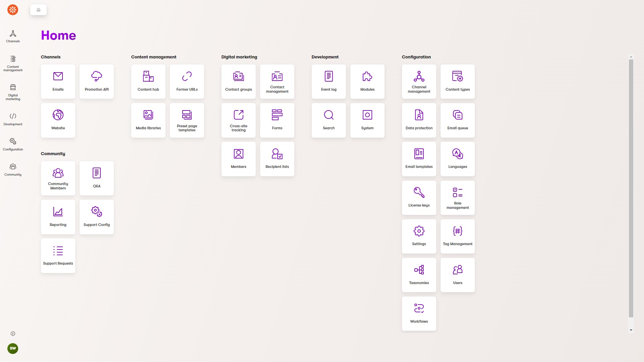Open the Forms tile
This screenshot has width=644, height=362.
click(277, 120)
